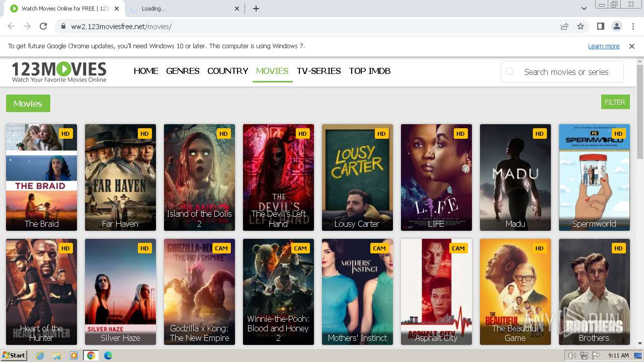
Task: Open the volume control in system tray
Action: point(572,355)
